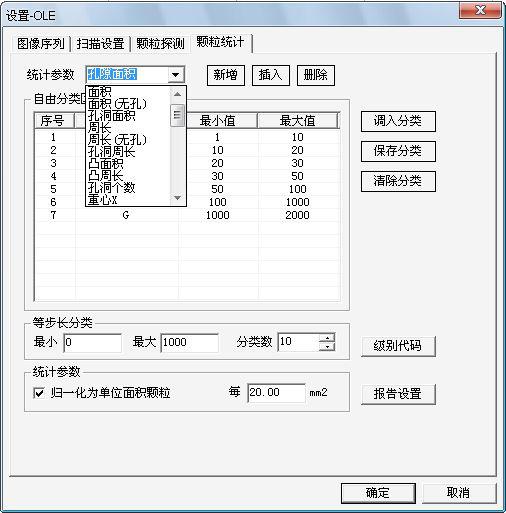Select 孔洞面积 from the dropdown list
This screenshot has height=513, width=506.
coord(112,116)
